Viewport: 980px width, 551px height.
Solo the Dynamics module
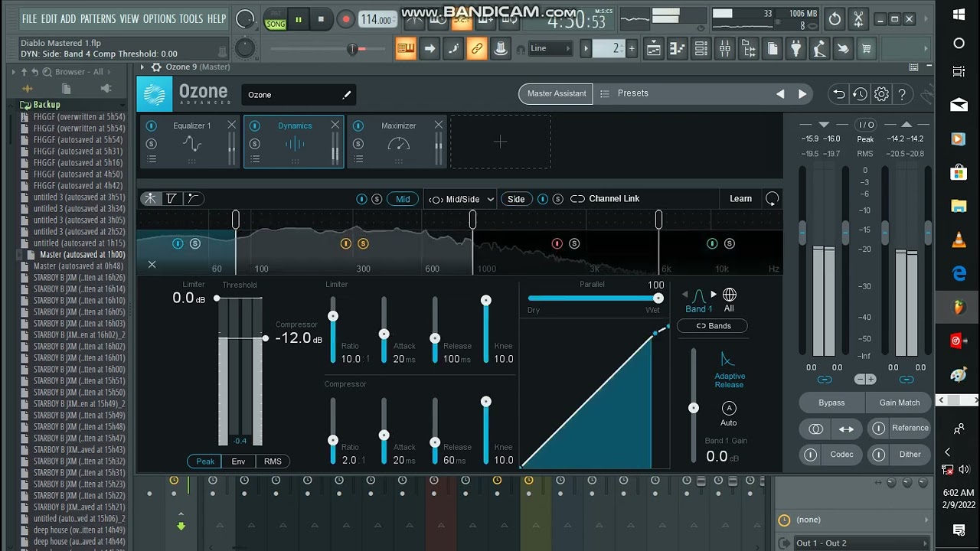point(255,144)
